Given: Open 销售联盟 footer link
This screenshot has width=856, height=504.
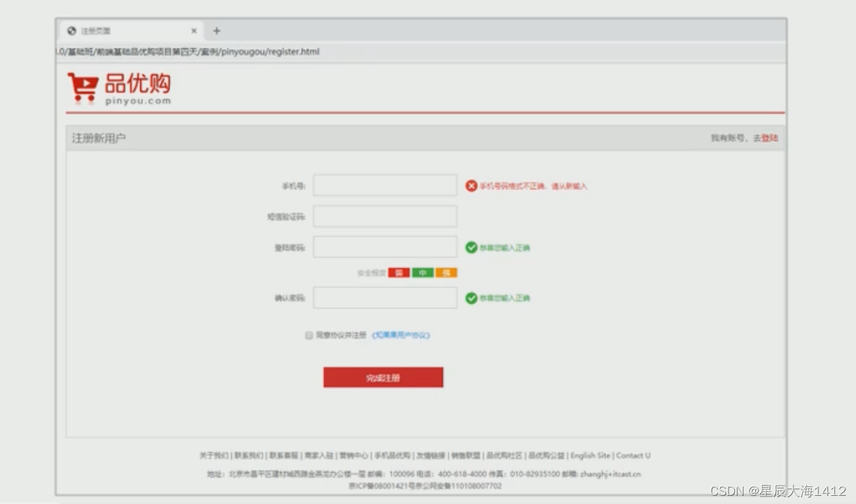Looking at the screenshot, I should point(466,456).
